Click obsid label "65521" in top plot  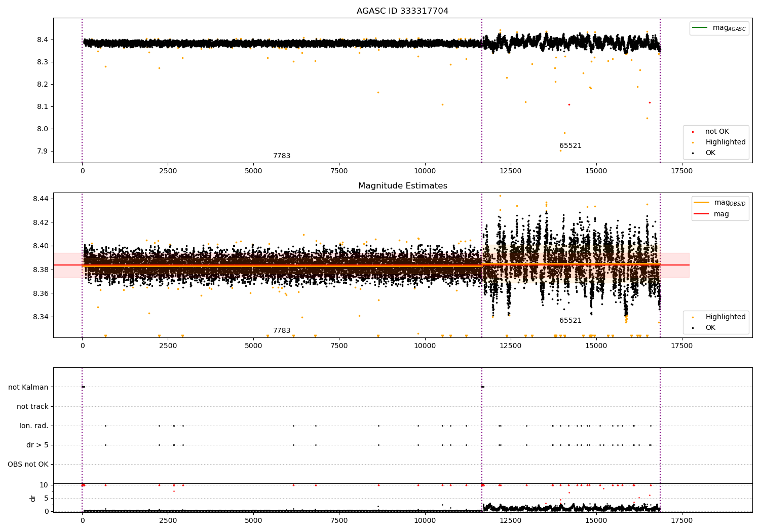(x=571, y=146)
